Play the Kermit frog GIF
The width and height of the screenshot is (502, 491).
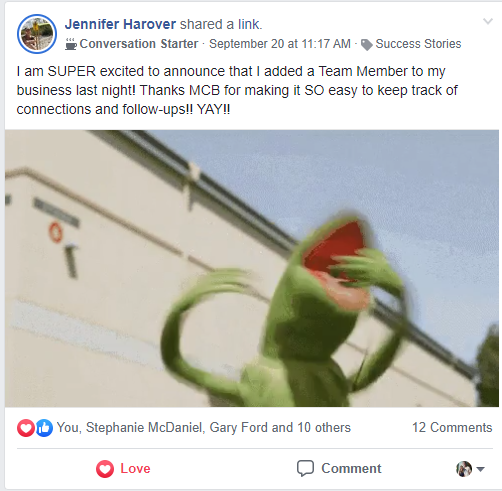[252, 268]
